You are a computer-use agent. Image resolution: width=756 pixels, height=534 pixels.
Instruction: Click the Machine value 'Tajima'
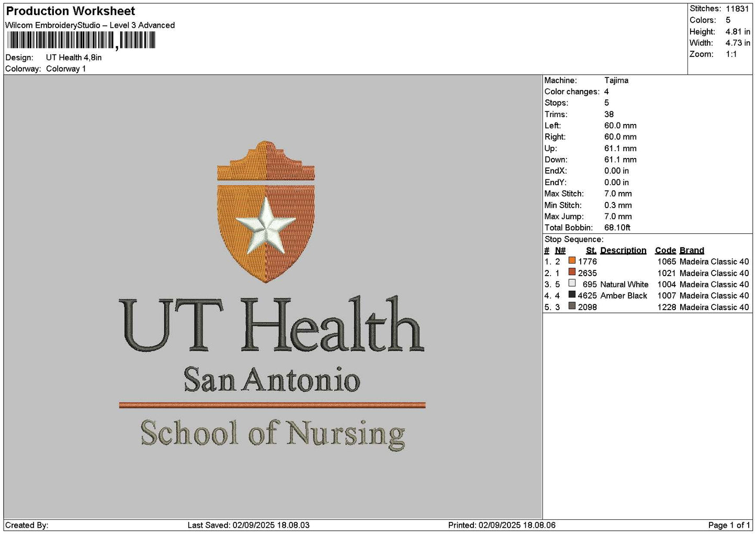point(616,81)
